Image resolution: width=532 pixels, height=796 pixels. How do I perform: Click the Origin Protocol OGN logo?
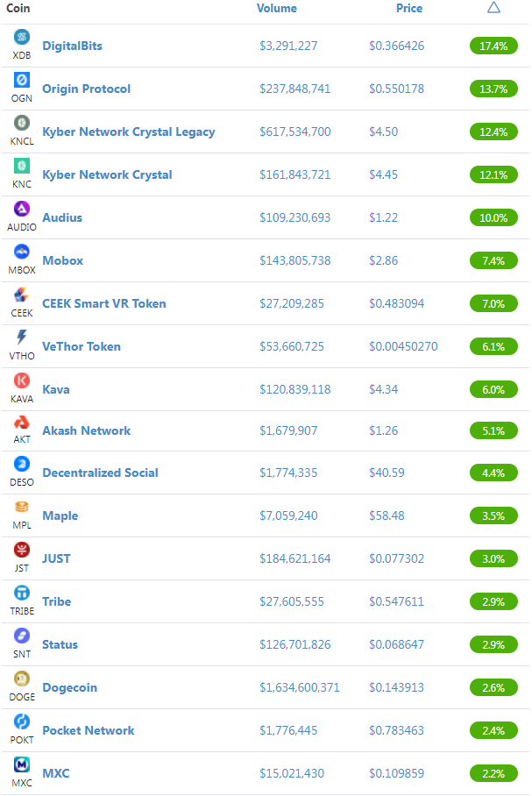21,80
